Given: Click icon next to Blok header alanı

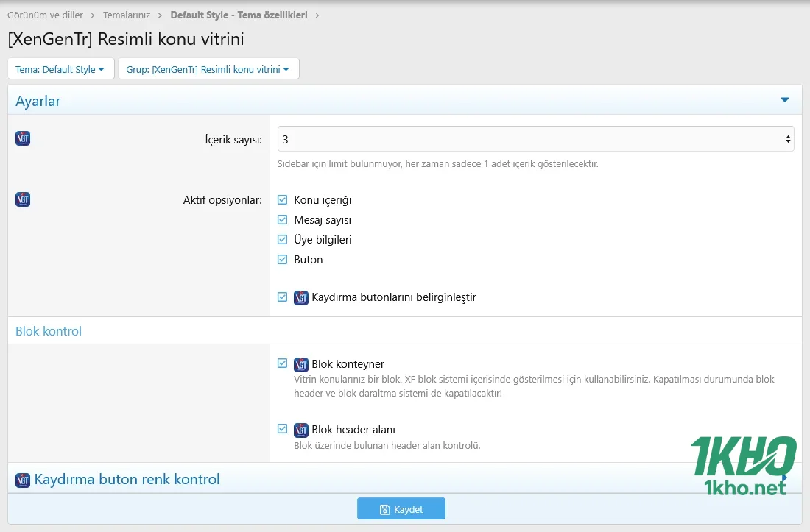Looking at the screenshot, I should coord(301,430).
